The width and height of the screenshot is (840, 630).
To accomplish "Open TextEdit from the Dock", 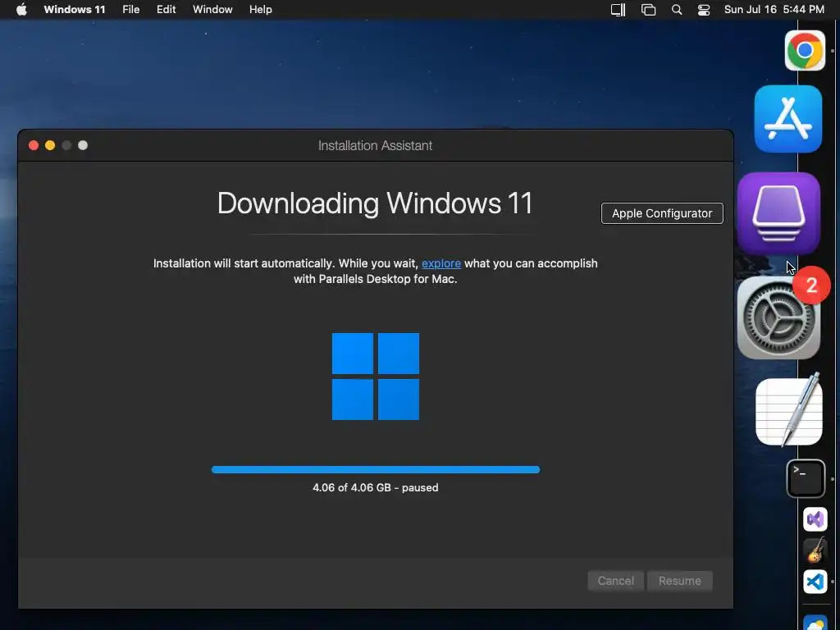I will tap(788, 410).
